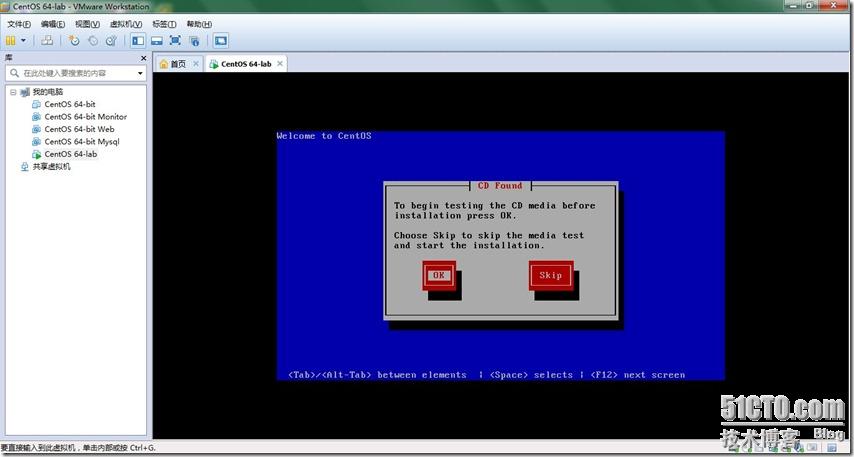
Task: Select the CentOS 64-bit virtual machine
Action: click(x=70, y=104)
